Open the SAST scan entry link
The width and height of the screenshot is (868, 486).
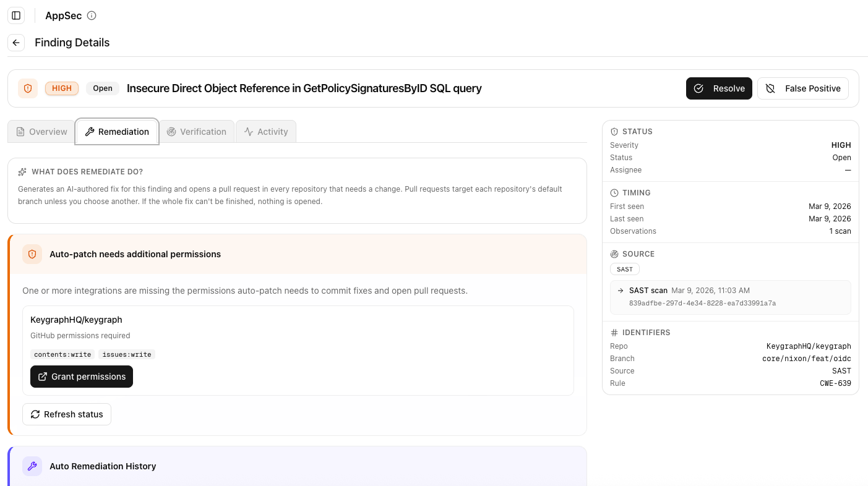tap(731, 297)
